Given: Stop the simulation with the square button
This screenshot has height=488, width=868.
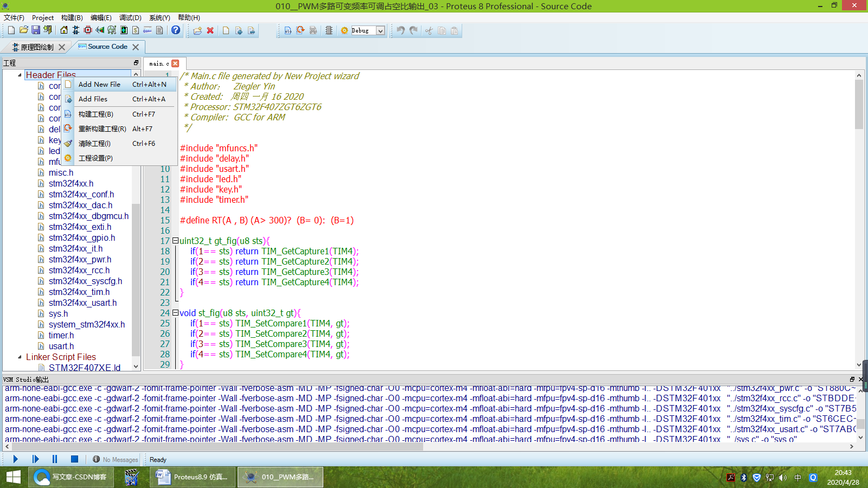Looking at the screenshot, I should click(x=74, y=459).
